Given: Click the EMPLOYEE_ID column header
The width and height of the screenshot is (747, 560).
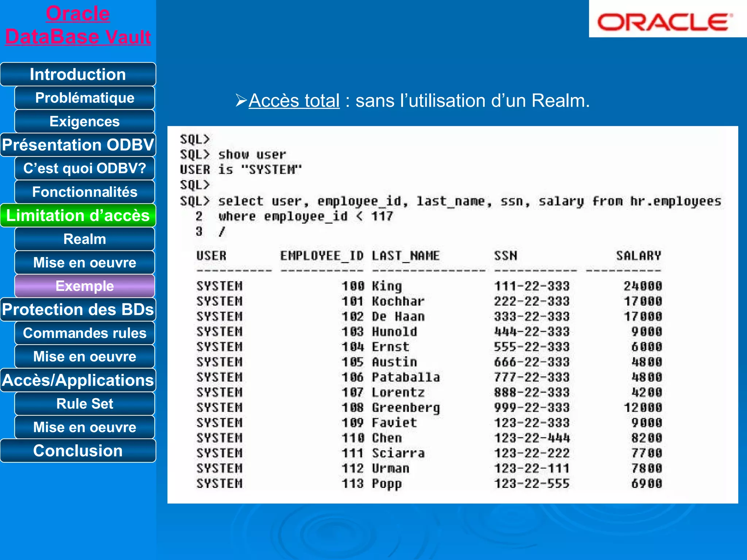Looking at the screenshot, I should [322, 256].
